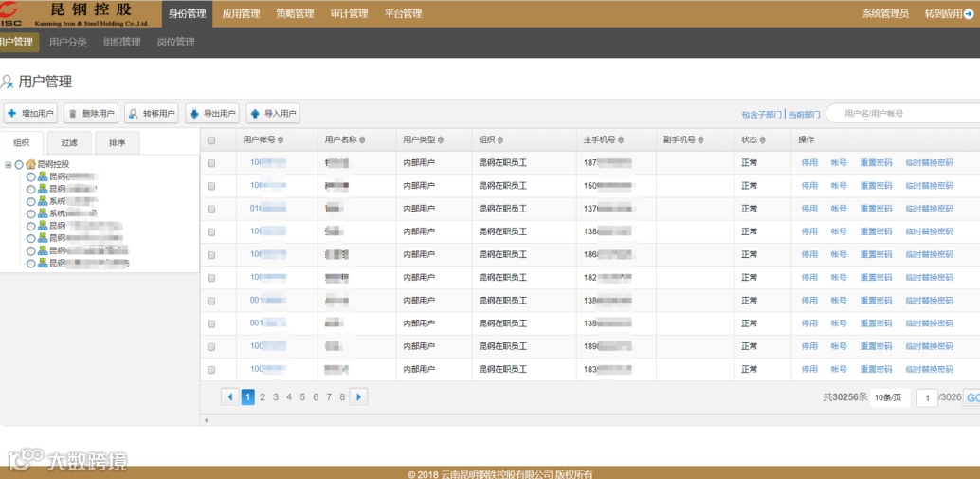The height and width of the screenshot is (479, 980).
Task: Click the 删除用户 trash icon
Action: 72,114
